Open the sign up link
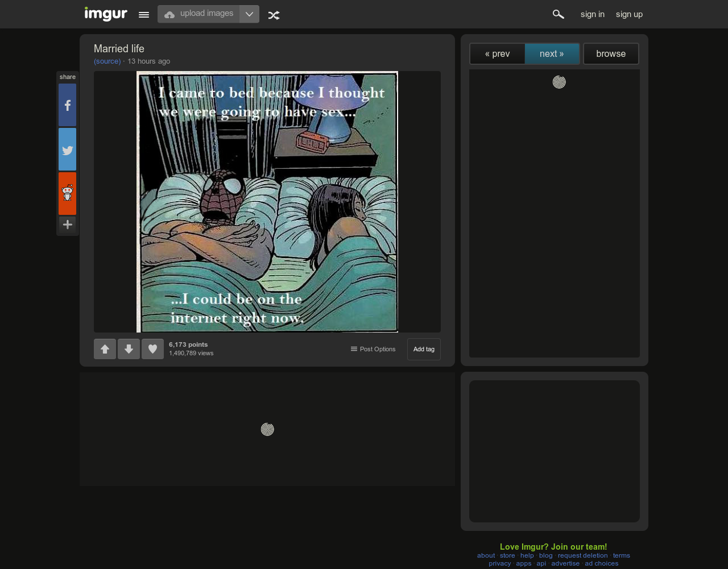The height and width of the screenshot is (569, 728). [629, 14]
